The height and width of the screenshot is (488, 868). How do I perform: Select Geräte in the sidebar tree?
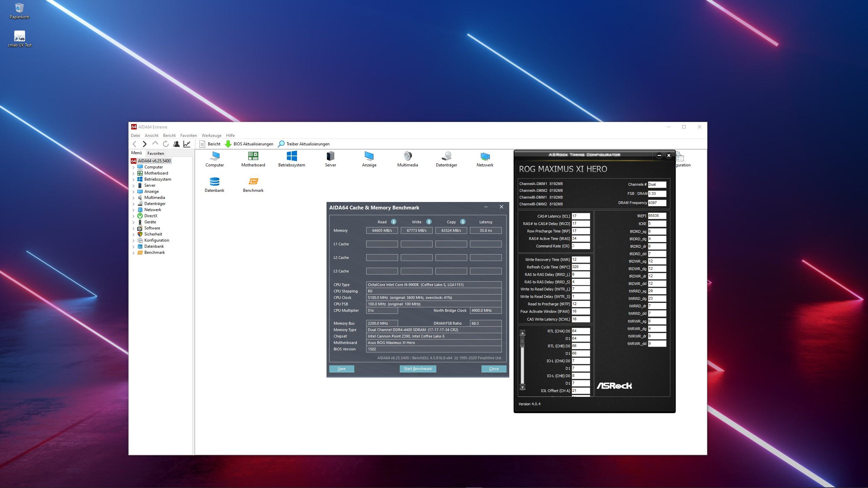(x=150, y=222)
